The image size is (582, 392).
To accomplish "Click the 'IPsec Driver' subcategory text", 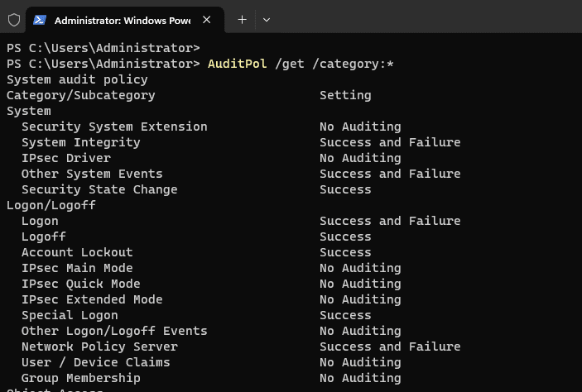I will pos(65,158).
